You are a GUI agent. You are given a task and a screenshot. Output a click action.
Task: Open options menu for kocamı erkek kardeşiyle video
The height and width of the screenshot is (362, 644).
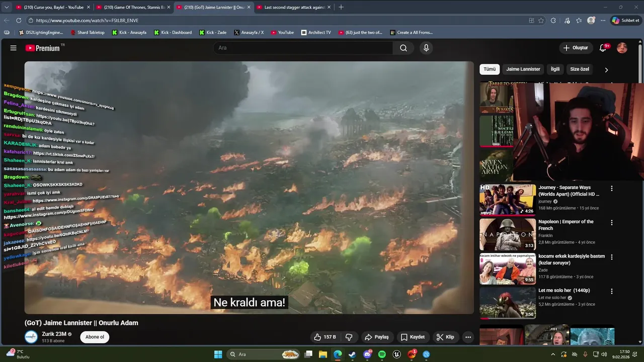(612, 257)
